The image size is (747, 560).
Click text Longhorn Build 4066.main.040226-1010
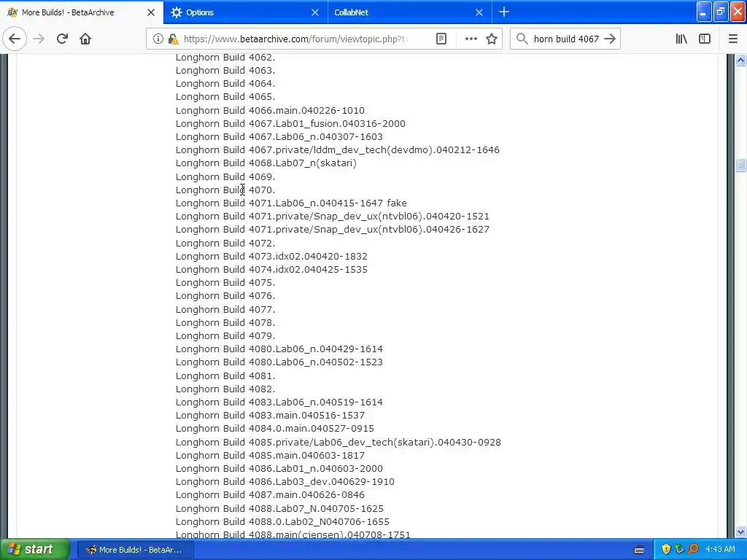point(270,111)
